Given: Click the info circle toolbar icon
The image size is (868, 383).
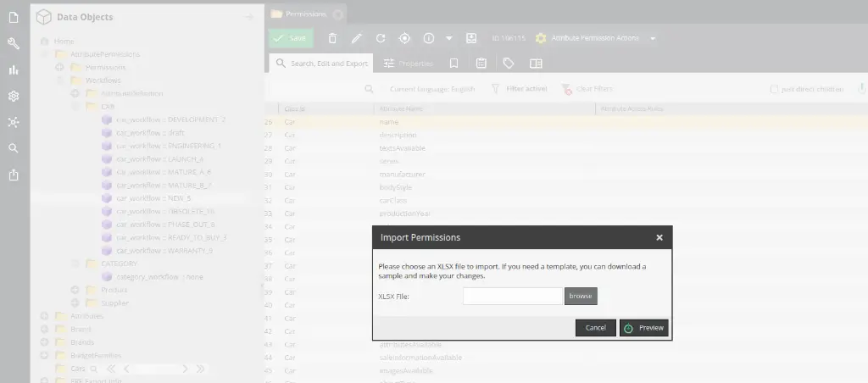Looking at the screenshot, I should pyautogui.click(x=428, y=38).
